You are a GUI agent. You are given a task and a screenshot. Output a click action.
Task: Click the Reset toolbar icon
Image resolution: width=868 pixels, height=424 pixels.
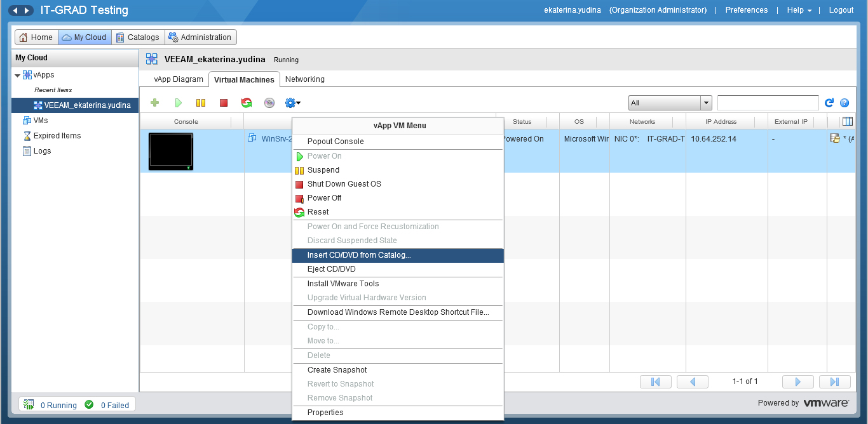247,103
